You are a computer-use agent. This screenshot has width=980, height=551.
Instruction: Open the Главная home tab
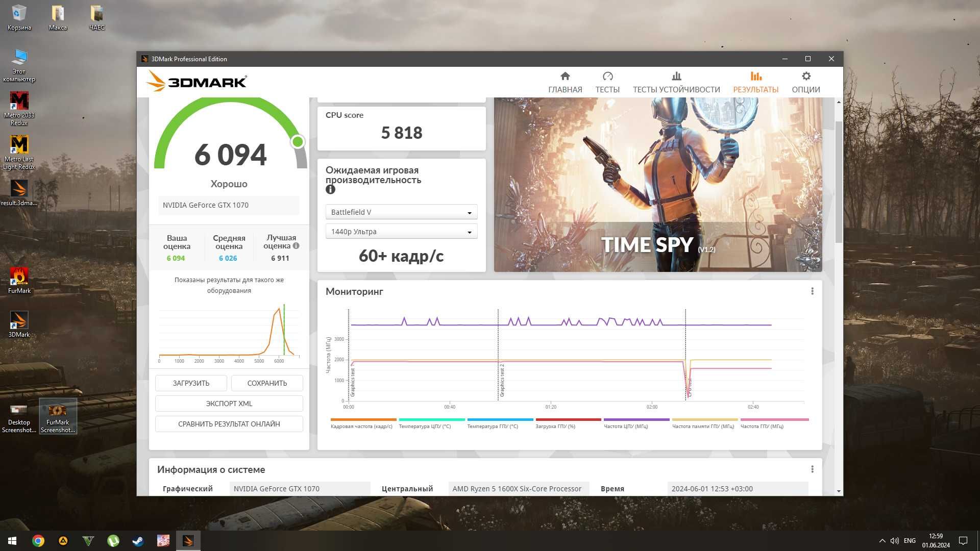coord(565,82)
